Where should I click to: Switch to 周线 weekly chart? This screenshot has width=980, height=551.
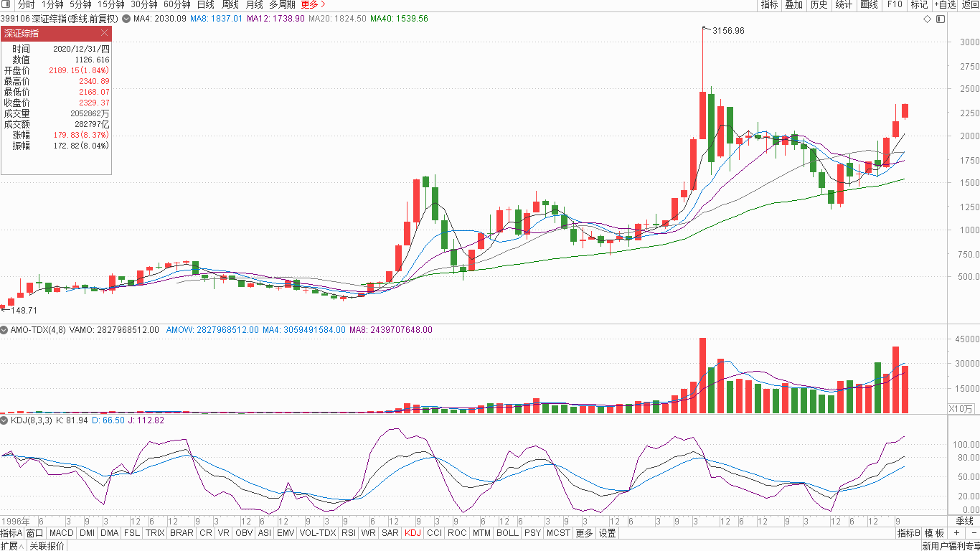coord(230,4)
